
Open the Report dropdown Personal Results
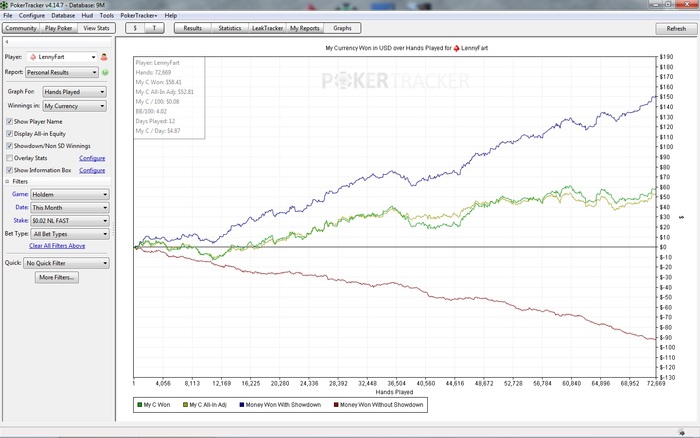[62, 72]
